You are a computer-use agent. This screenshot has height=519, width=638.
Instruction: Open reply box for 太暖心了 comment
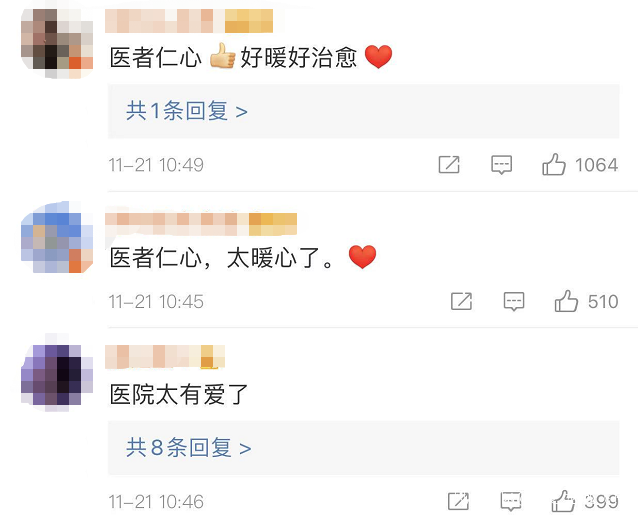514,301
